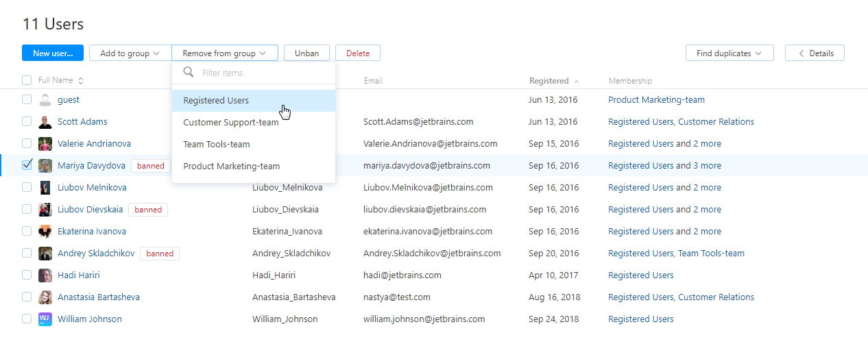The height and width of the screenshot is (344, 868).
Task: Click the banned tag next to Andrey Skladchikov
Action: click(x=160, y=254)
